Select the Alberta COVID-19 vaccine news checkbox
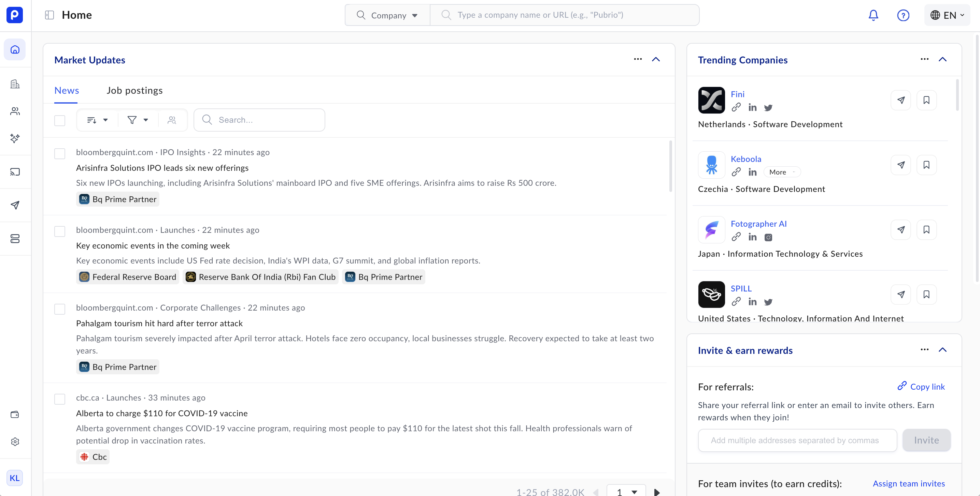Screen dimensions: 980x496 [60, 399]
